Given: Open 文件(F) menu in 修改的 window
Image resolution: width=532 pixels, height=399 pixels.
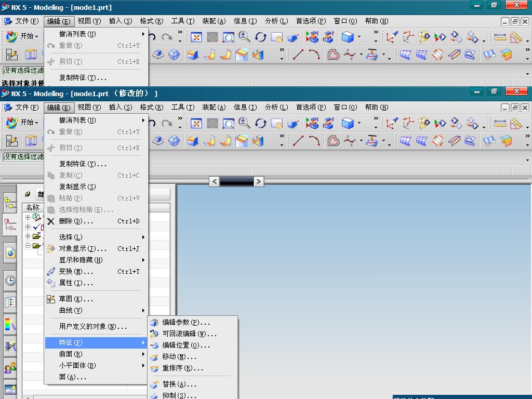Looking at the screenshot, I should point(27,107).
